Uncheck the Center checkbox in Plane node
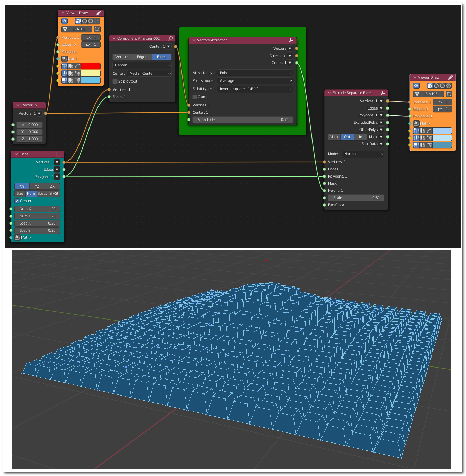Screen dimensions: 466x476 click(17, 201)
